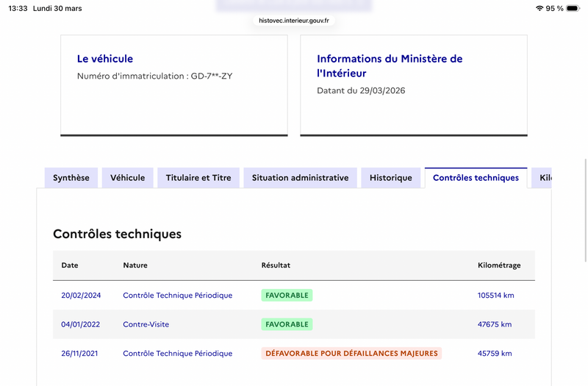Select the Situation administrative tab

tap(301, 178)
